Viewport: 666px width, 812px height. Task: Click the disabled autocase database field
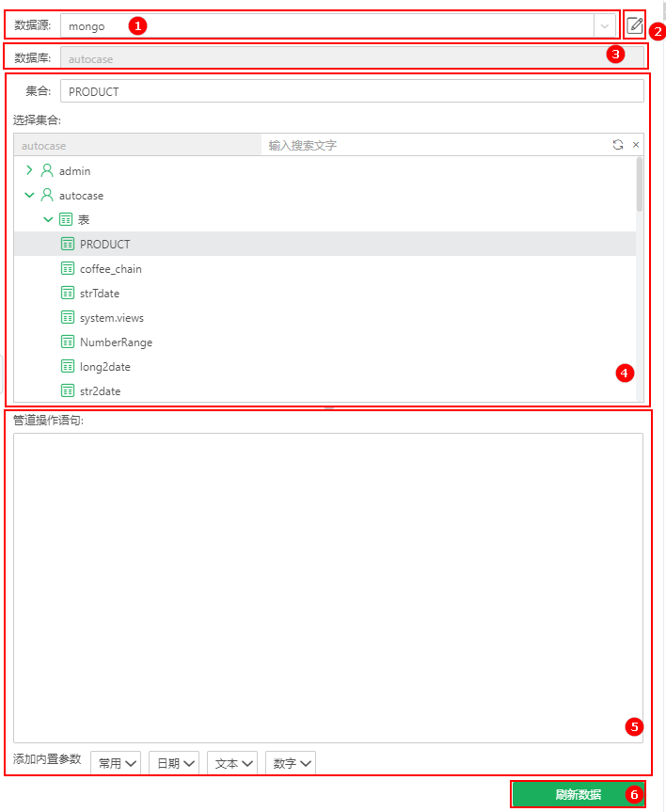[x=352, y=58]
